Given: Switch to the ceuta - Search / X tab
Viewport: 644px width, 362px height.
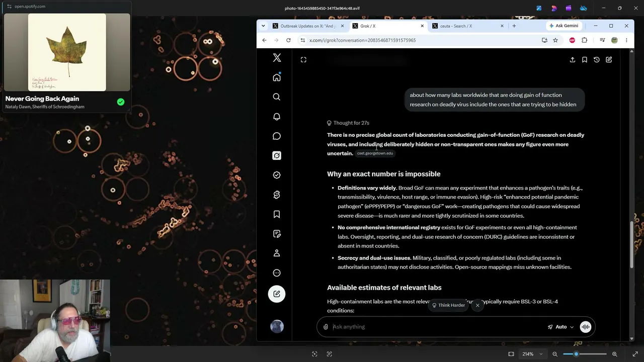Looking at the screenshot, I should click(468, 26).
